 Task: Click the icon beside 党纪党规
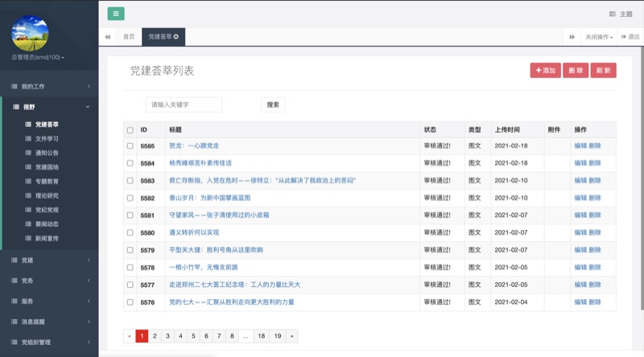pos(28,210)
